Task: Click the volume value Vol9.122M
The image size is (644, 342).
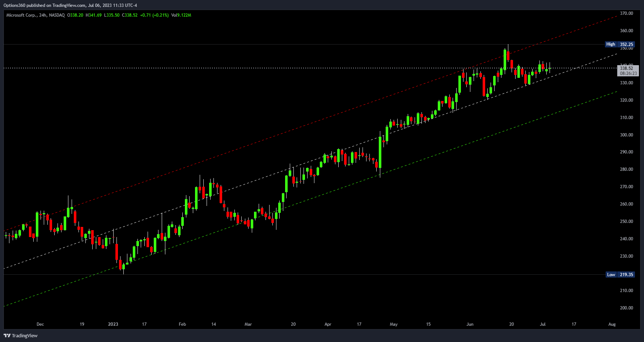Action: click(x=181, y=15)
